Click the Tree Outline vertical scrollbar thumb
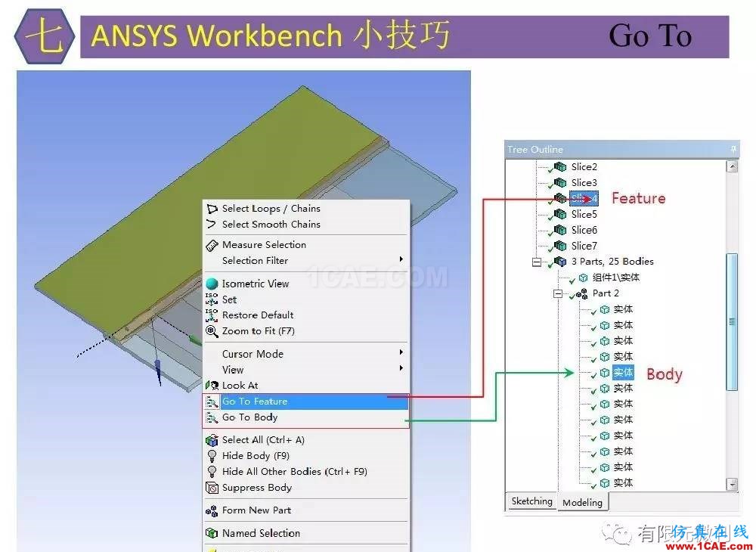756x552 pixels. pos(732,321)
